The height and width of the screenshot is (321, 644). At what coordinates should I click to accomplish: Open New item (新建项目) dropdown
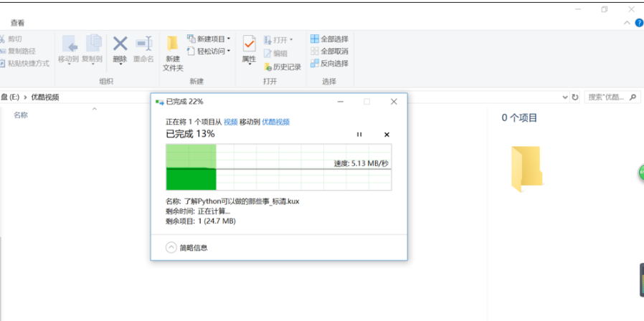209,39
